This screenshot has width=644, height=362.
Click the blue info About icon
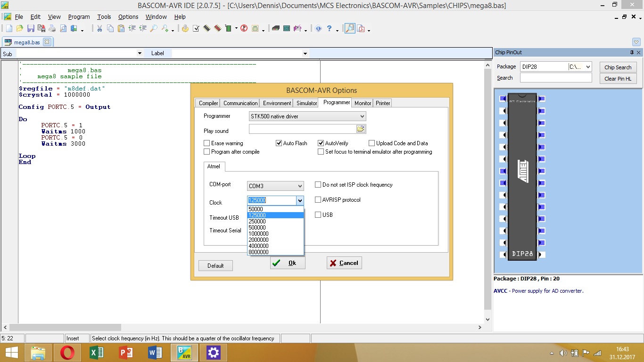[x=318, y=29]
